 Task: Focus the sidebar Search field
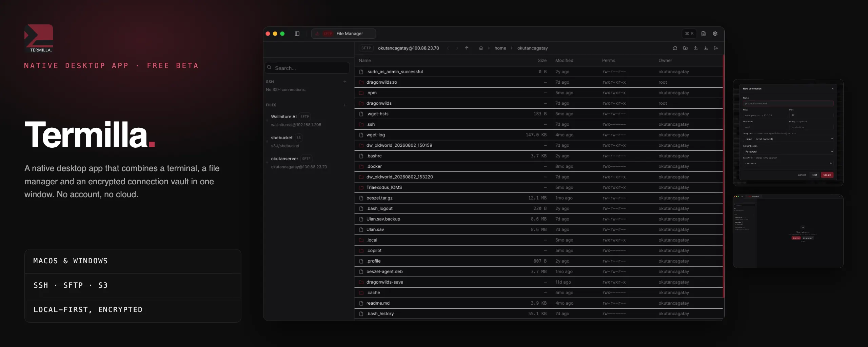(x=307, y=68)
